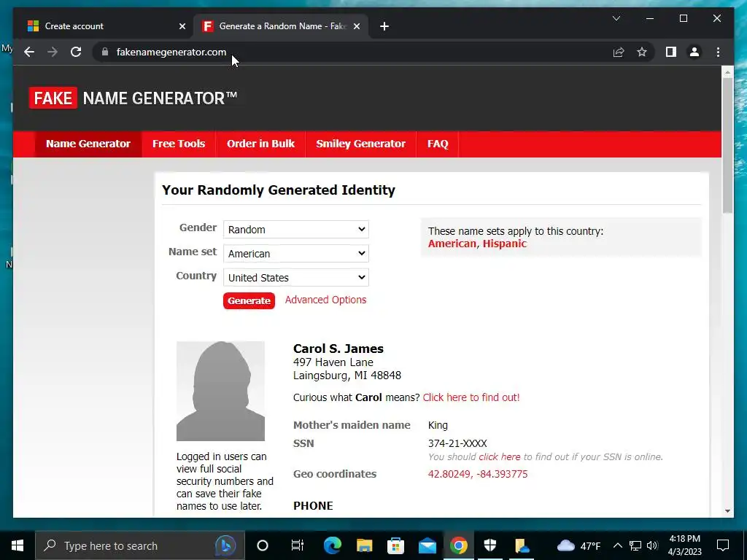Expand the Country dropdown
This screenshot has width=747, height=560.
296,278
